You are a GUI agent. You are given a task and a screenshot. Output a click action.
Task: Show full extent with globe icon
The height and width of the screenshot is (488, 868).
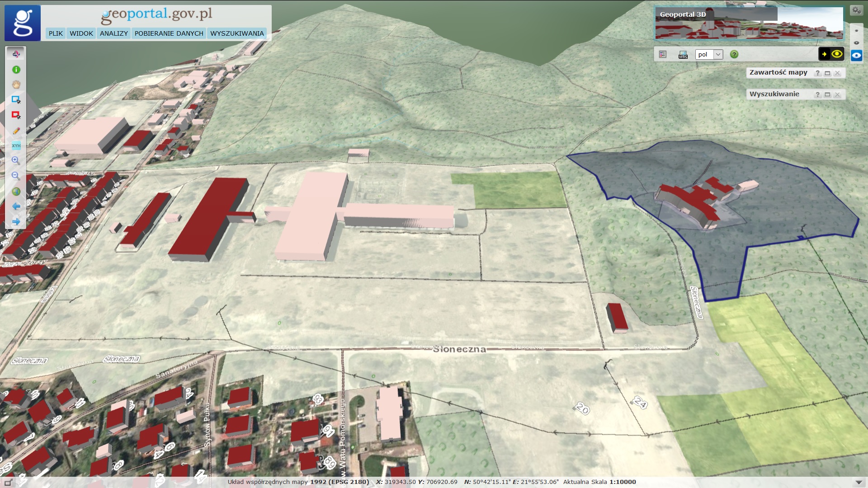click(16, 191)
